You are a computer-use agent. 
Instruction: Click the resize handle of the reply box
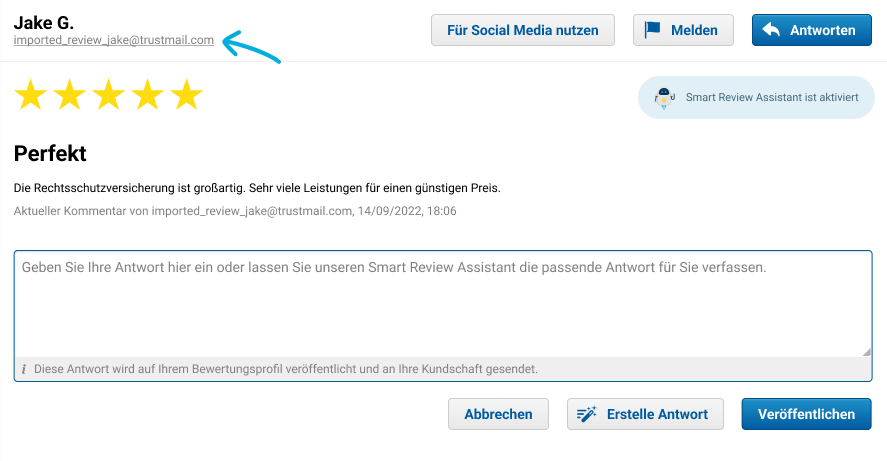coord(866,351)
